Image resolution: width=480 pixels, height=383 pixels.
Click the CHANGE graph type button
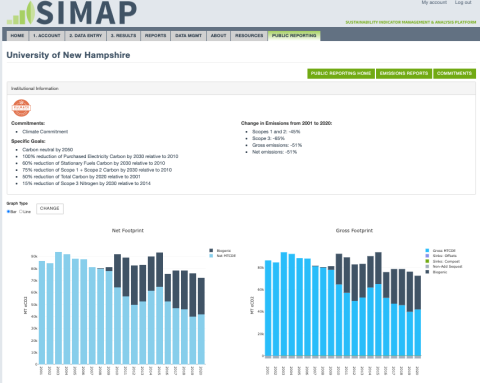(50, 209)
